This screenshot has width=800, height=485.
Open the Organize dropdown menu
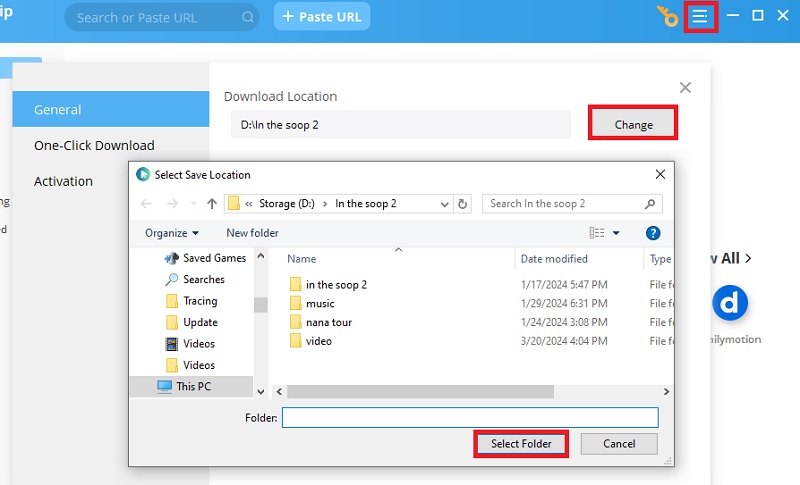pyautogui.click(x=171, y=233)
